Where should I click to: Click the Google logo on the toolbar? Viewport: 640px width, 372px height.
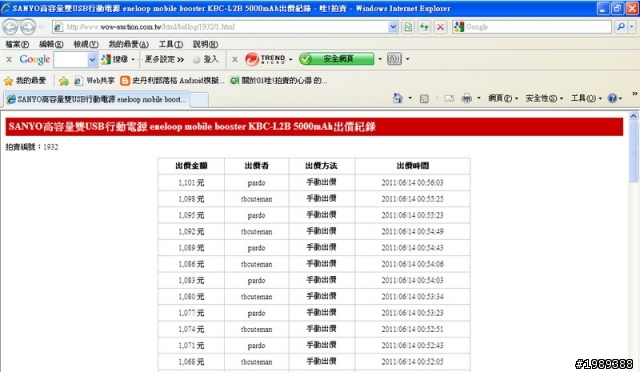(x=35, y=60)
